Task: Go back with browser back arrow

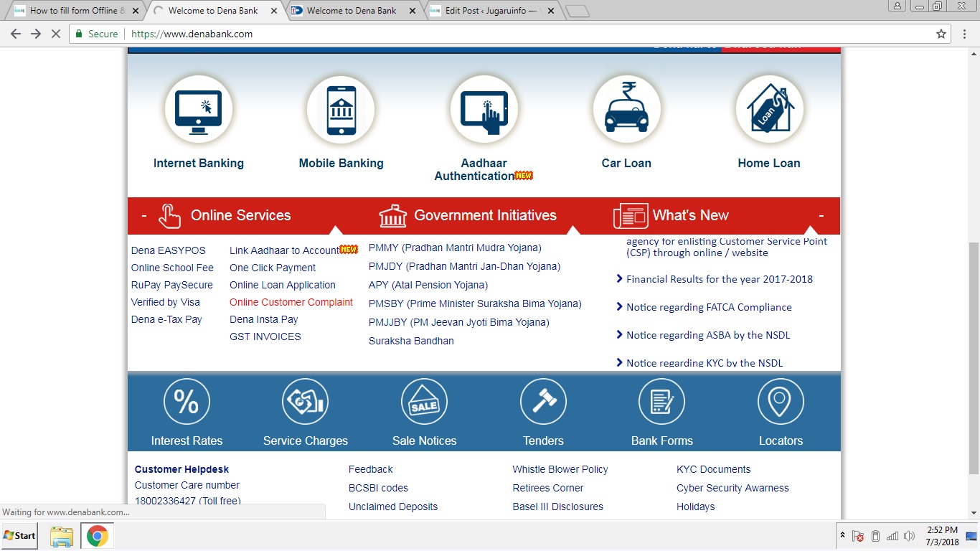Action: 16,34
